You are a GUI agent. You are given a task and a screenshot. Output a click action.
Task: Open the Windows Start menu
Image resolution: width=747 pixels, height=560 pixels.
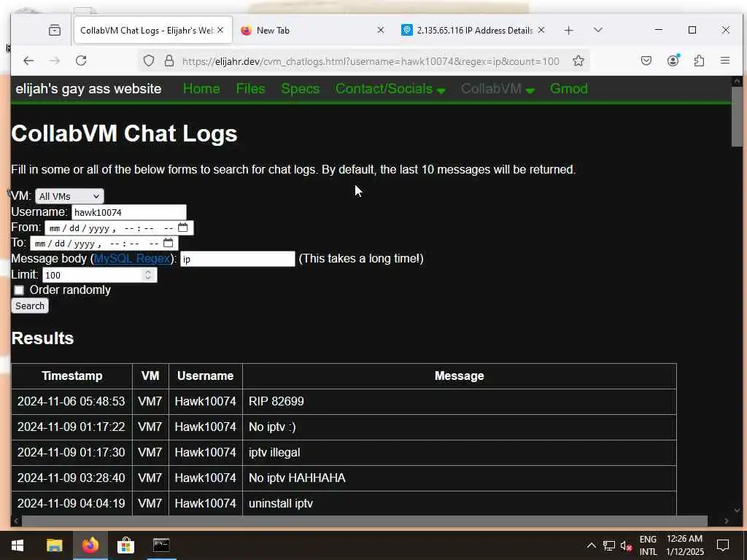click(18, 545)
